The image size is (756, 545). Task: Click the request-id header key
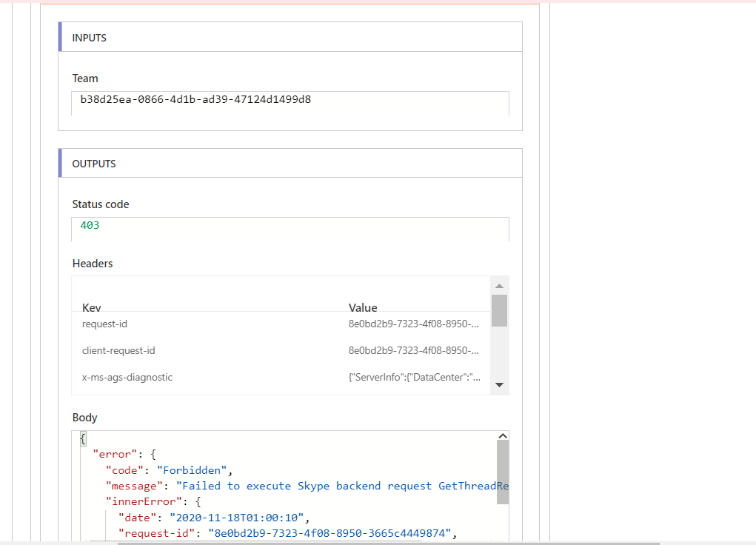tap(104, 324)
